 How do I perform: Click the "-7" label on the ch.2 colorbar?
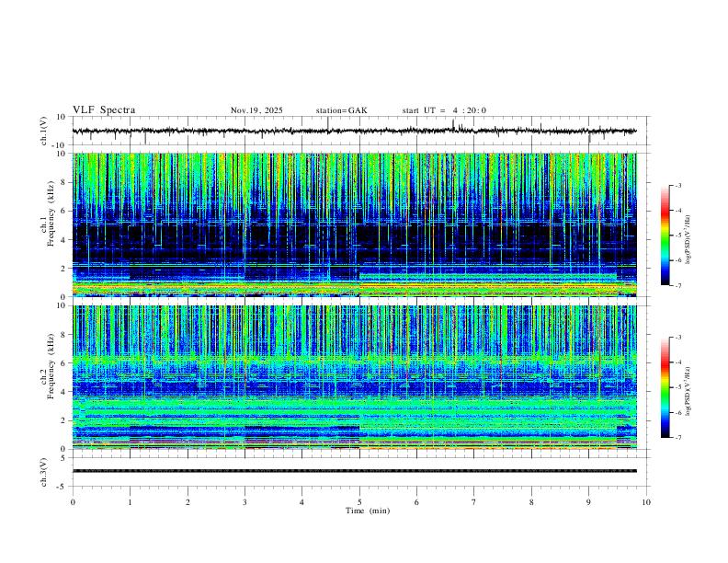[677, 437]
